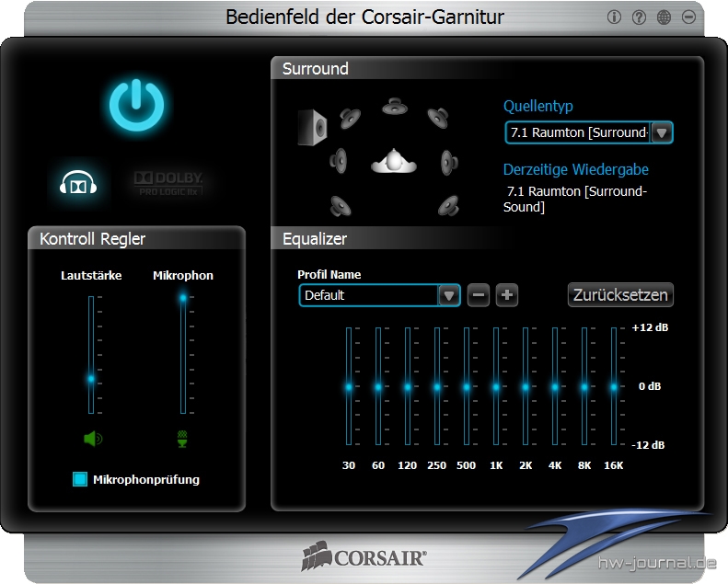The width and height of the screenshot is (728, 584).
Task: Click the globe language icon
Action: (x=664, y=17)
